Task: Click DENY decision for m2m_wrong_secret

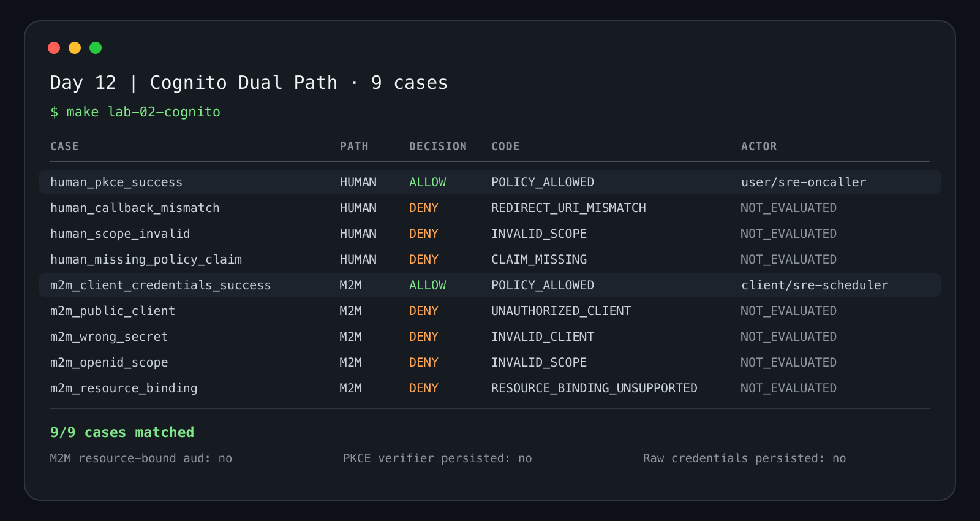Action: click(x=424, y=337)
